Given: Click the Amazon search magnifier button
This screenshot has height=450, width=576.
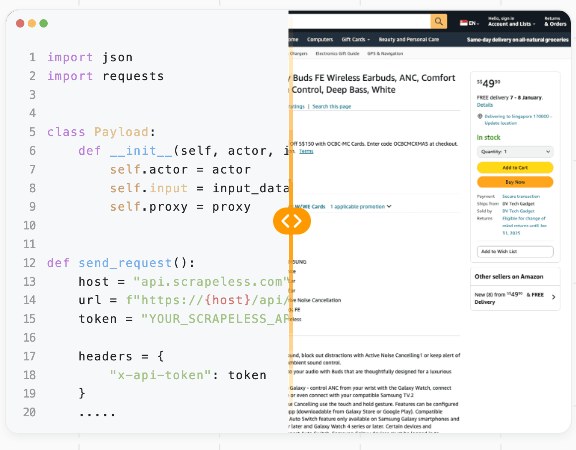Looking at the screenshot, I should point(439,21).
